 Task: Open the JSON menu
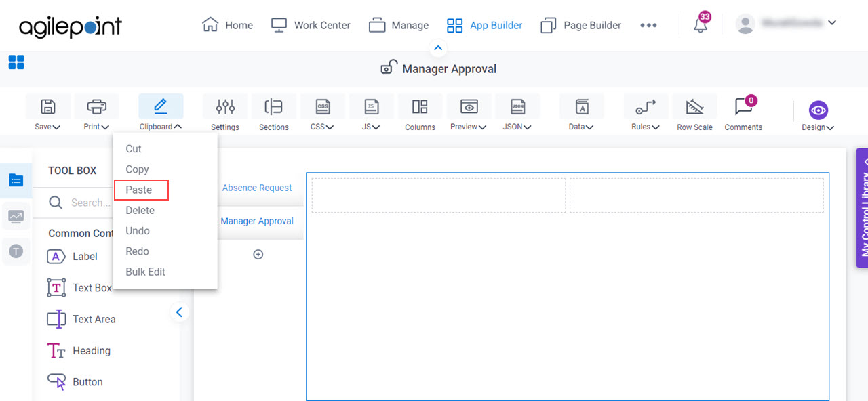click(517, 113)
